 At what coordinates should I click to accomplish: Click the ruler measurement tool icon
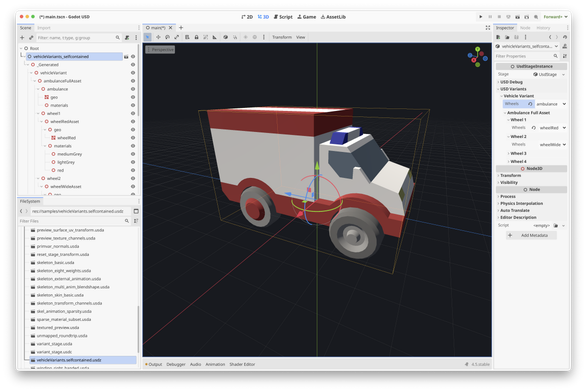click(x=215, y=37)
